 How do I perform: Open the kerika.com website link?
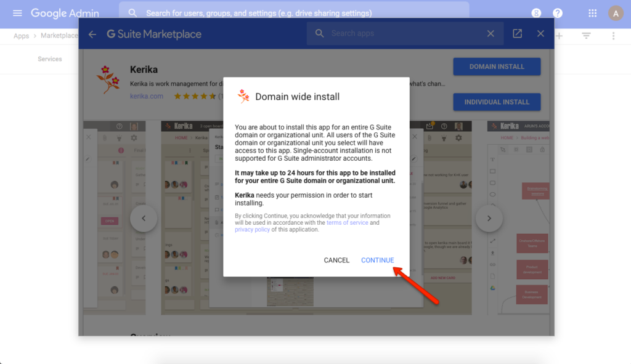147,96
